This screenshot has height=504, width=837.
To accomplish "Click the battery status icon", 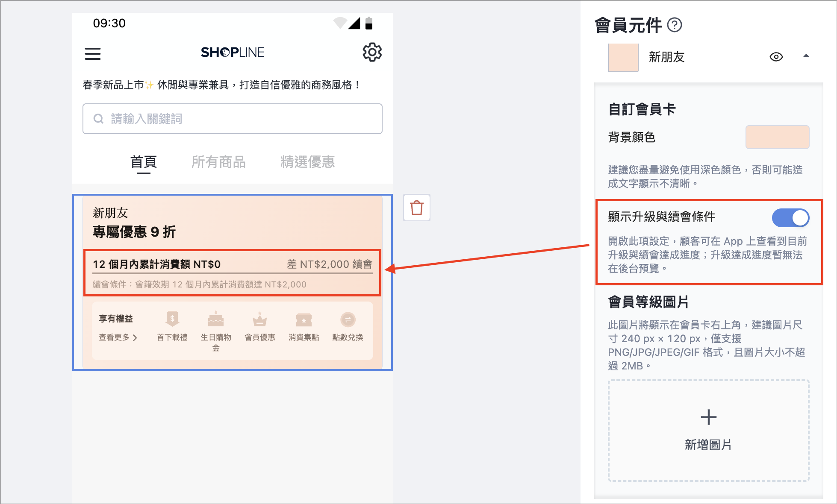I will click(x=369, y=23).
